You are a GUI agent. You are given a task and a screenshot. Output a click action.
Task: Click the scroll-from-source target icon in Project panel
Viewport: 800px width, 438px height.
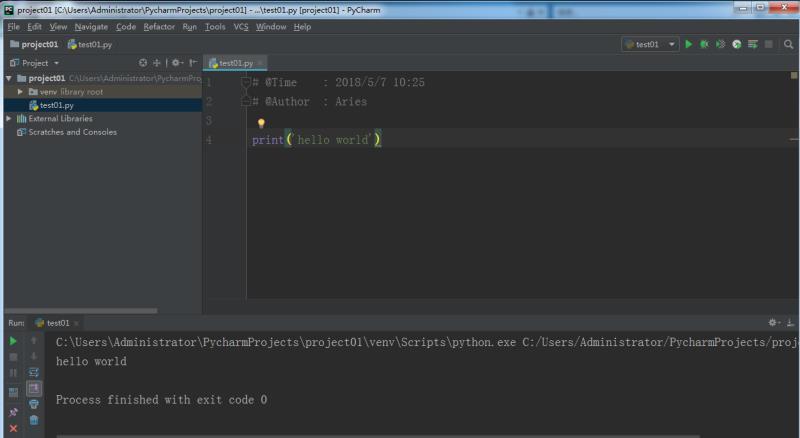(x=143, y=63)
